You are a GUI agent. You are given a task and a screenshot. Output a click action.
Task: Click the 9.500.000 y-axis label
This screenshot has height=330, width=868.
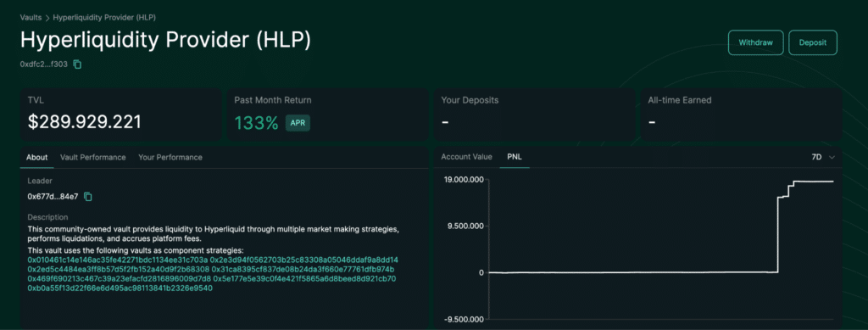pos(466,226)
